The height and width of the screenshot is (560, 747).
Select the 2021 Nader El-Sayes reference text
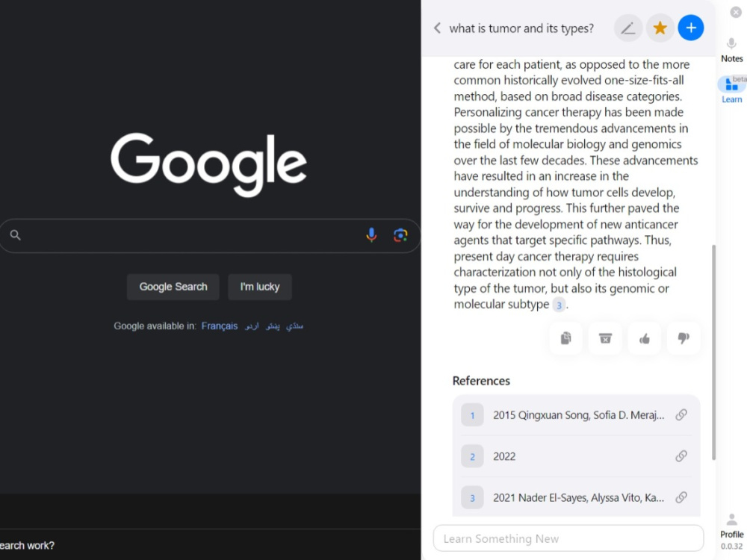point(578,497)
